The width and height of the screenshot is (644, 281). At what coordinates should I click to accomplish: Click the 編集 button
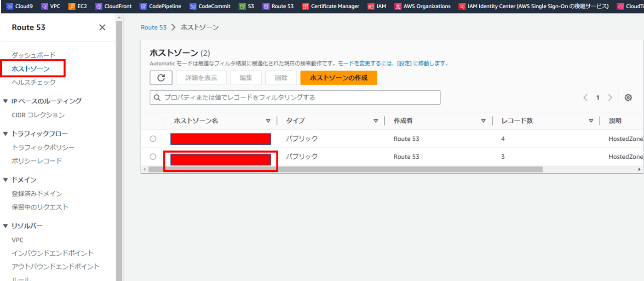pos(246,78)
